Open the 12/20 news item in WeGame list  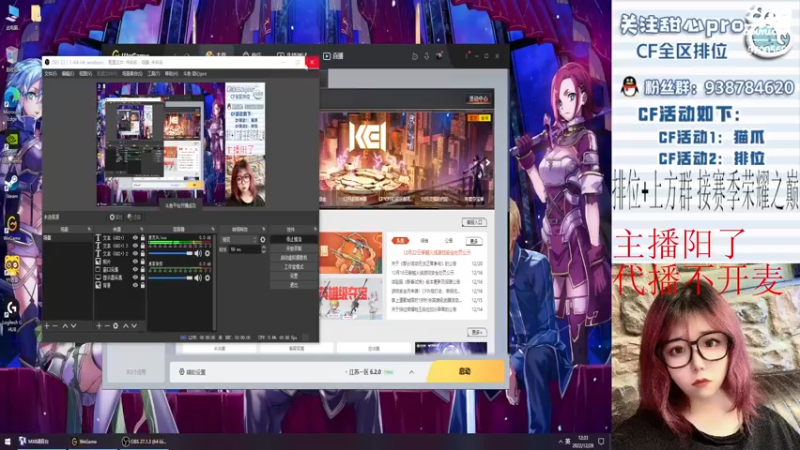click(x=437, y=264)
